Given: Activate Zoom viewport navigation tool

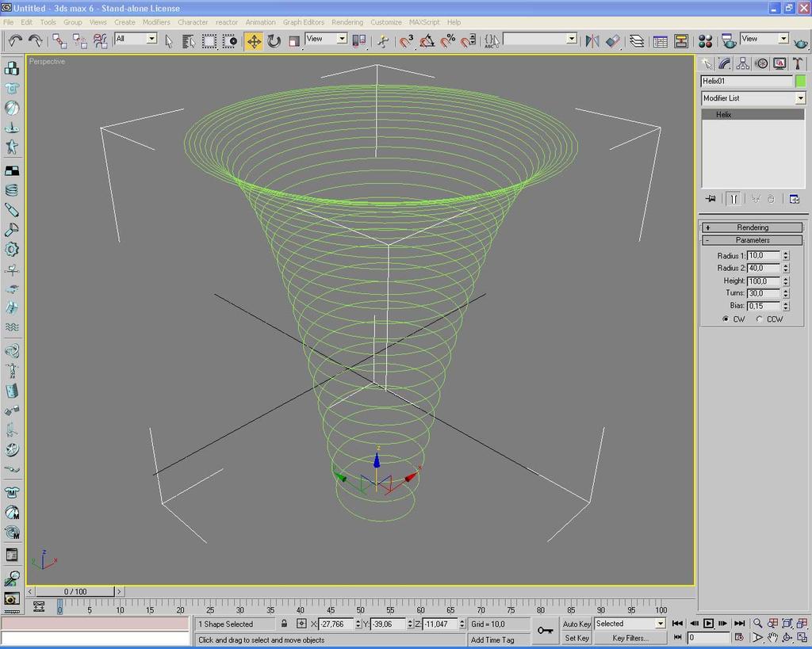Looking at the screenshot, I should coord(757,624).
